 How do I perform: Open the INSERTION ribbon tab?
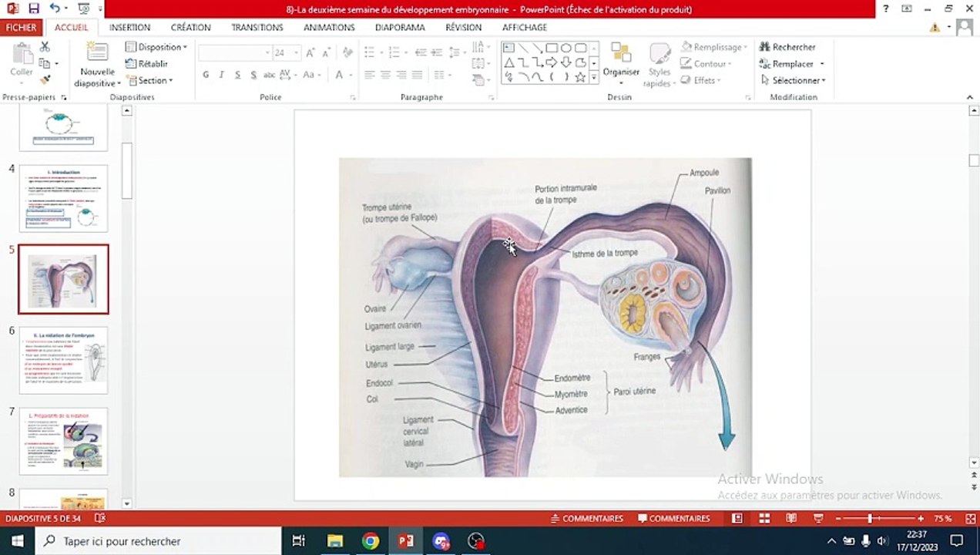click(129, 27)
